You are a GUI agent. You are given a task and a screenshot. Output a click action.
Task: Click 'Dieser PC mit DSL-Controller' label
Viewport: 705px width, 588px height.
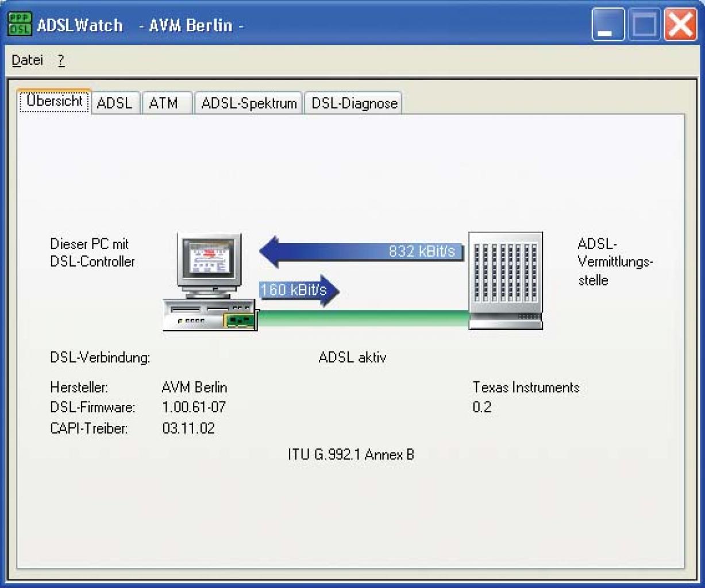point(93,253)
